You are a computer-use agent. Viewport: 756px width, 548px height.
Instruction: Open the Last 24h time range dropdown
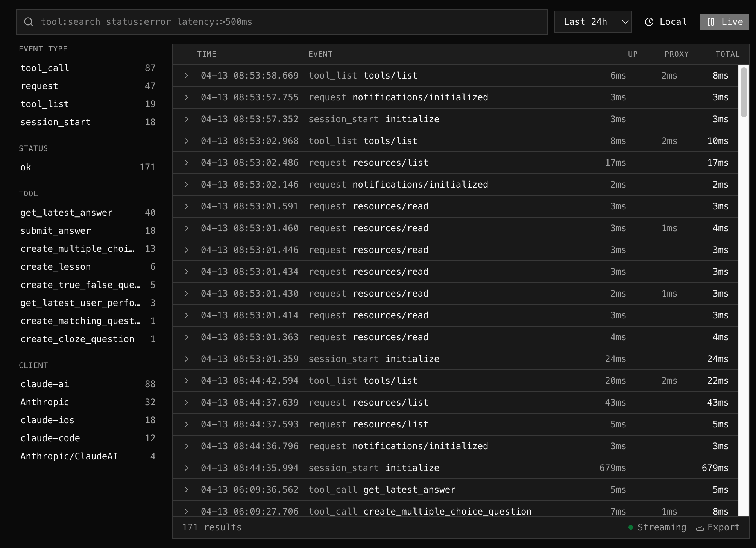tap(593, 22)
